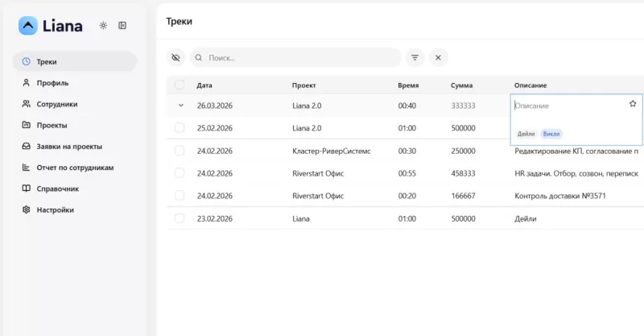The image size is (644, 336).
Task: Toggle hidden items eye icon
Action: (176, 58)
